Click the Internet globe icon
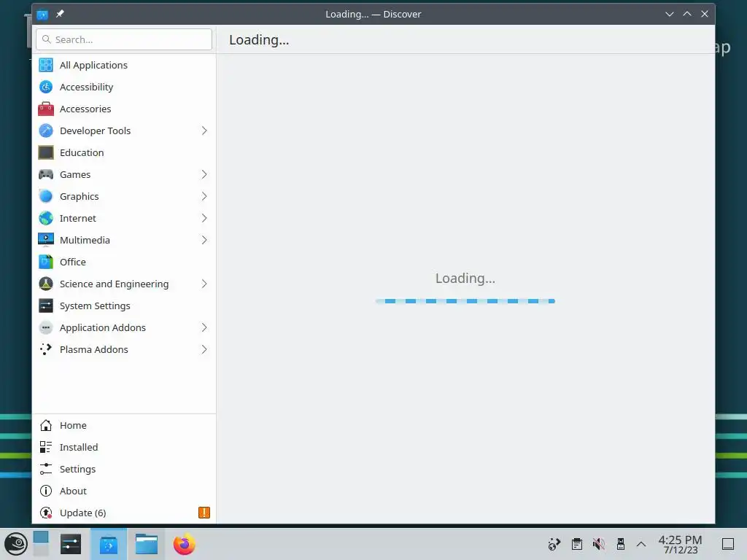This screenshot has height=560, width=747. pos(46,218)
